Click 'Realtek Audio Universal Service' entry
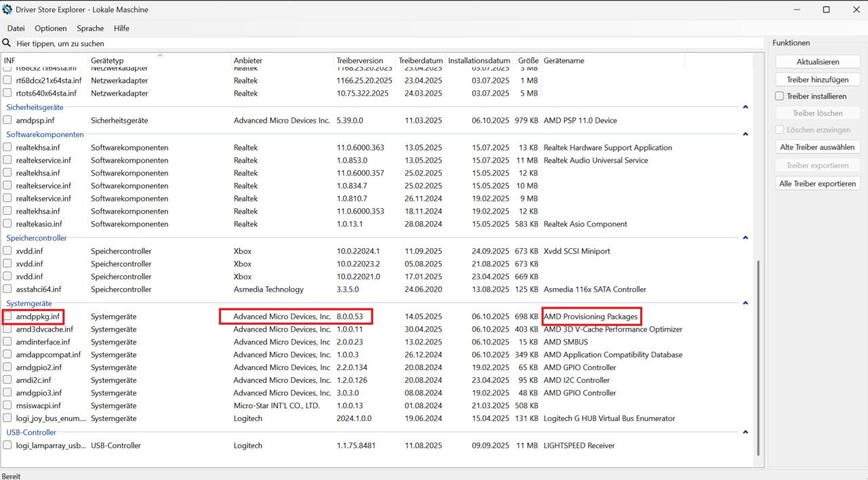 point(596,161)
